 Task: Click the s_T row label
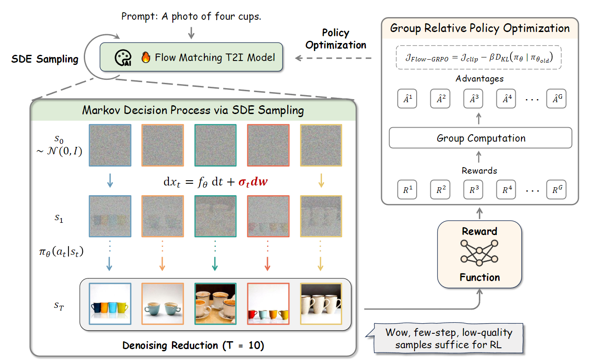click(x=59, y=305)
